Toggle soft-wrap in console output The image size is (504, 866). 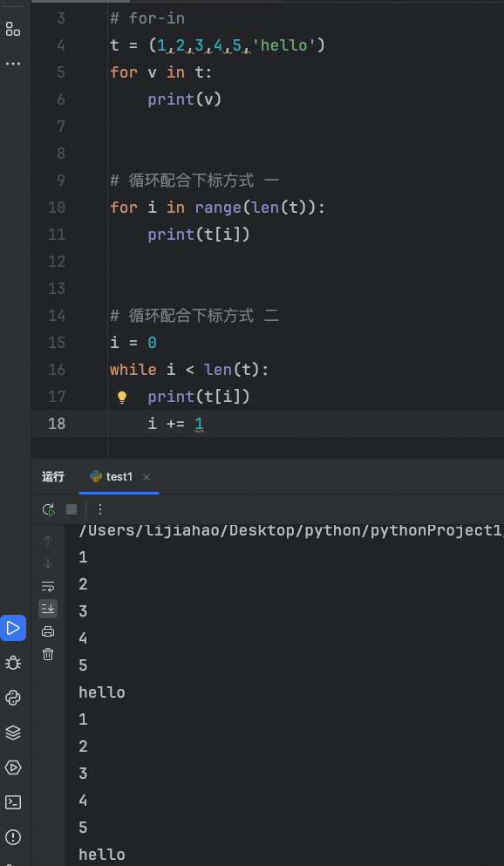coord(48,586)
